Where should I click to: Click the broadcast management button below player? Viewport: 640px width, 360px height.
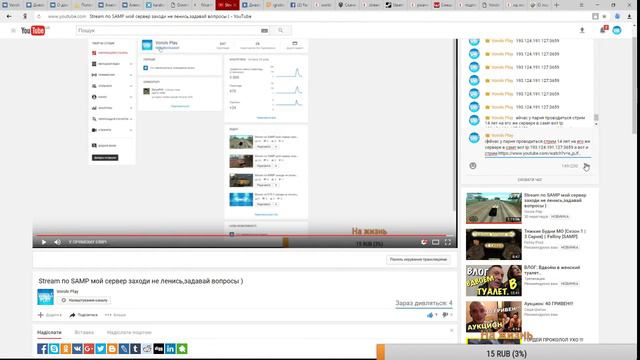(x=418, y=259)
